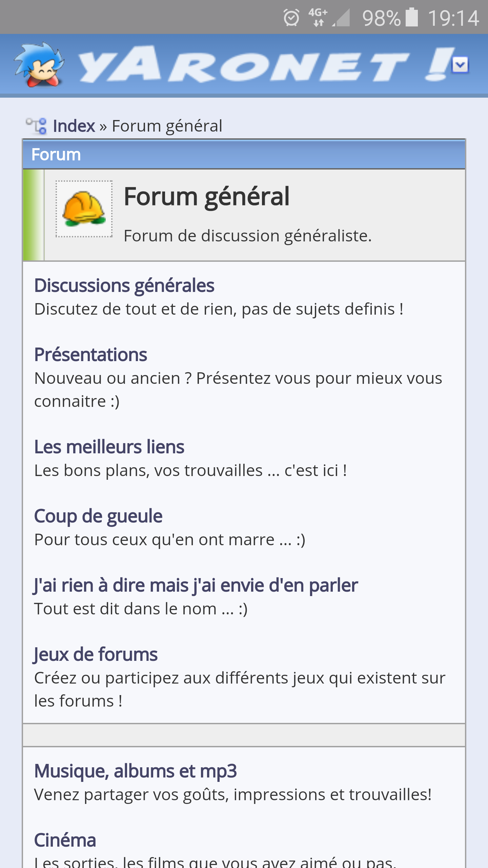Viewport: 488px width, 868px height.
Task: Visit the Les meilleurs liens forum
Action: [x=109, y=447]
